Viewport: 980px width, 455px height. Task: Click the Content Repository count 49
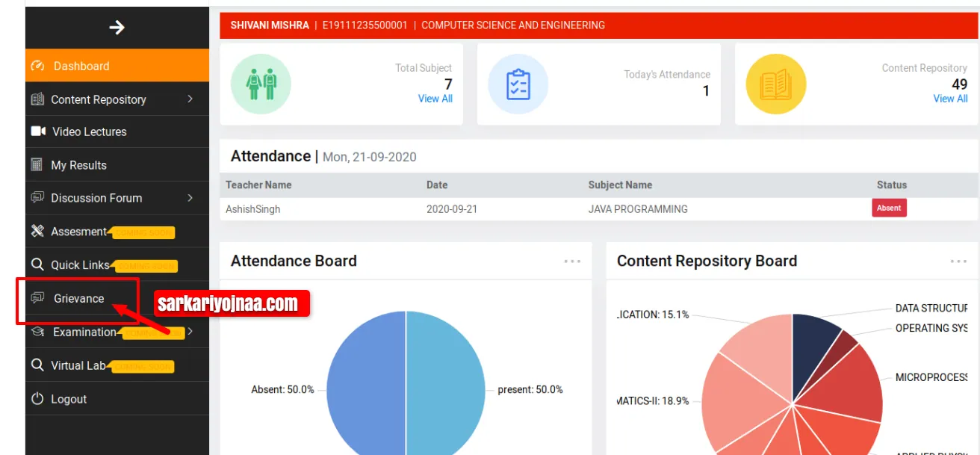[x=960, y=84]
